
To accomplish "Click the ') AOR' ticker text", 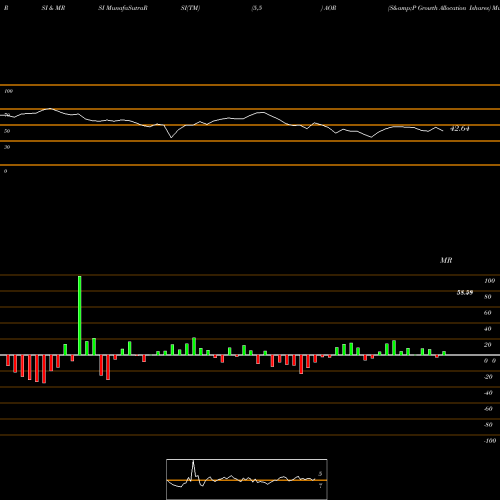I will (328, 8).
